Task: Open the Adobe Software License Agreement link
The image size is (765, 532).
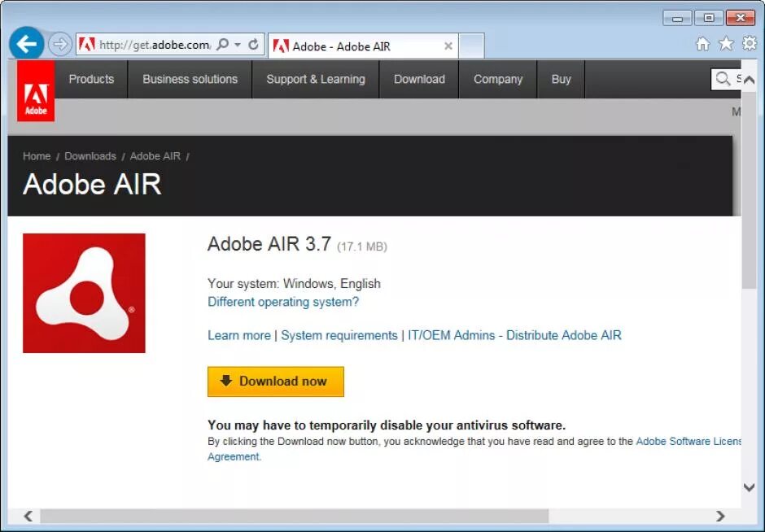Action: (x=688, y=442)
